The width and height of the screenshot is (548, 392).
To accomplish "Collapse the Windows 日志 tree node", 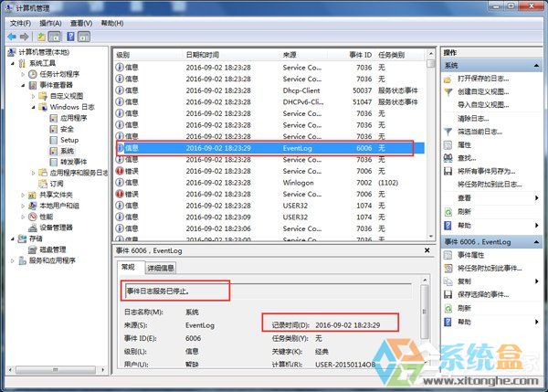I will coord(34,107).
